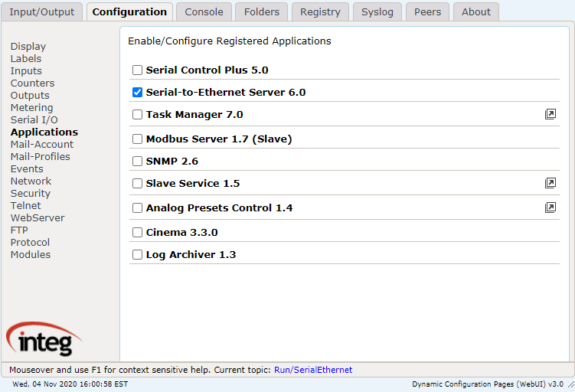Toggle Modbus Server 1.7 (Slave) checkbox
Viewport: 575px width, 392px height.
137,139
